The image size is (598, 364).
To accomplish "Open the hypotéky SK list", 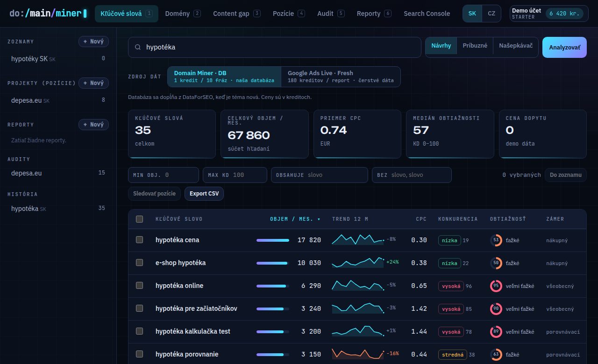I will [x=58, y=59].
